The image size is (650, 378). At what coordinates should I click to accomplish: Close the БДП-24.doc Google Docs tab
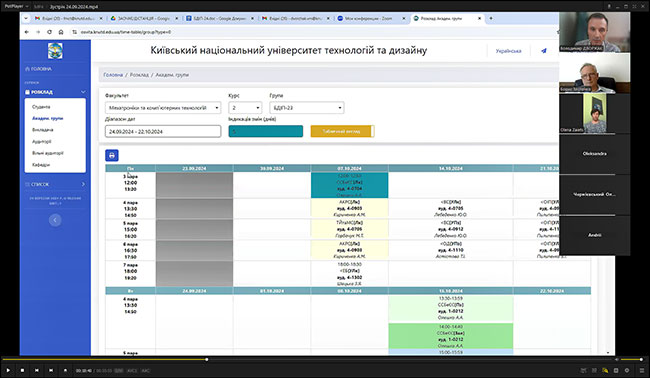point(252,18)
